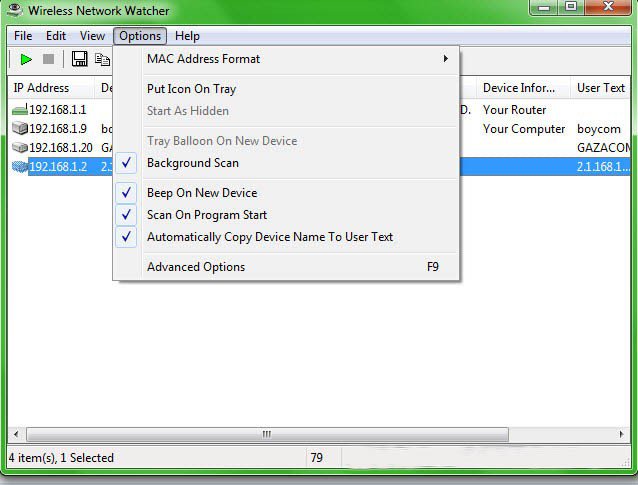Open Advanced Options from the menu
Screen dimensions: 638x485
196,267
